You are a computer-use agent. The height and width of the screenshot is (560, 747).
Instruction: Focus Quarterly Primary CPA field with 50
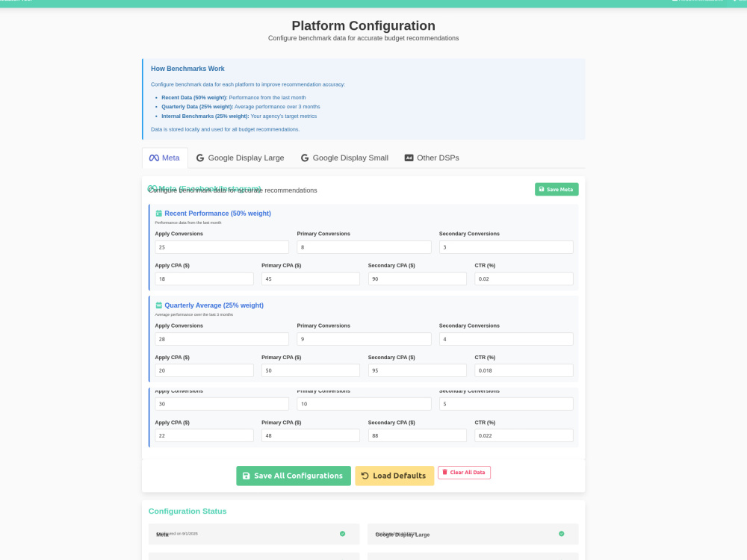(x=311, y=370)
